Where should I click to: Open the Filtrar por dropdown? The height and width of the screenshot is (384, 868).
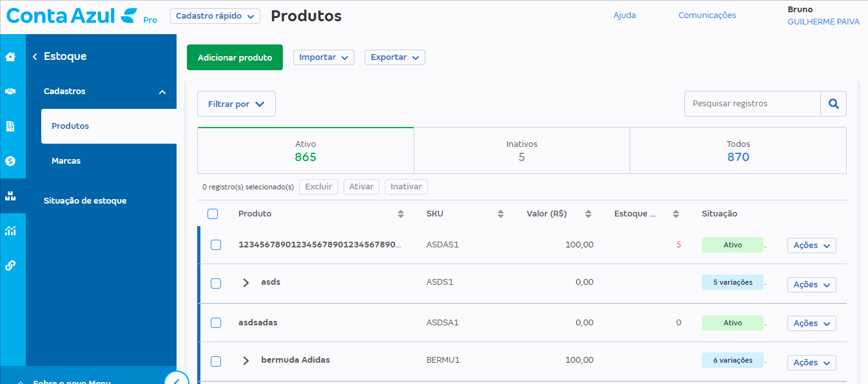(236, 104)
